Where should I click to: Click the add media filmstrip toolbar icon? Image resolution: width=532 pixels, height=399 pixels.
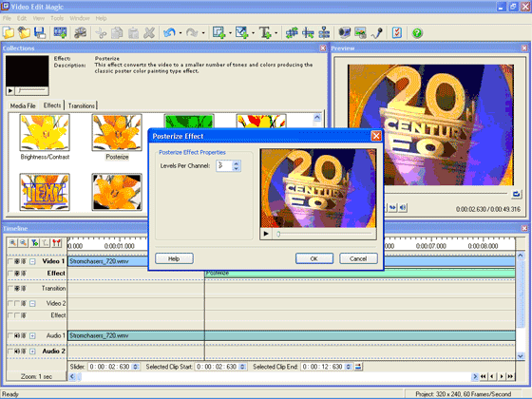pyautogui.click(x=60, y=33)
